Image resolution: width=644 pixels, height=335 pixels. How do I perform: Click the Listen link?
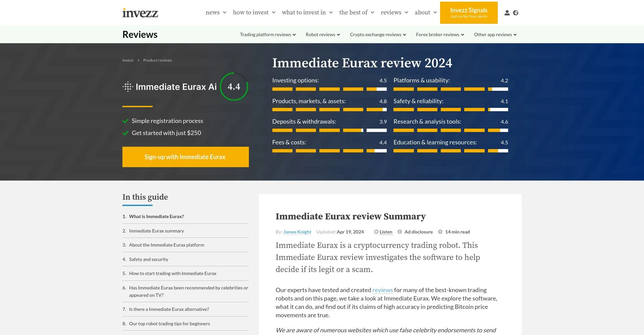pyautogui.click(x=386, y=232)
